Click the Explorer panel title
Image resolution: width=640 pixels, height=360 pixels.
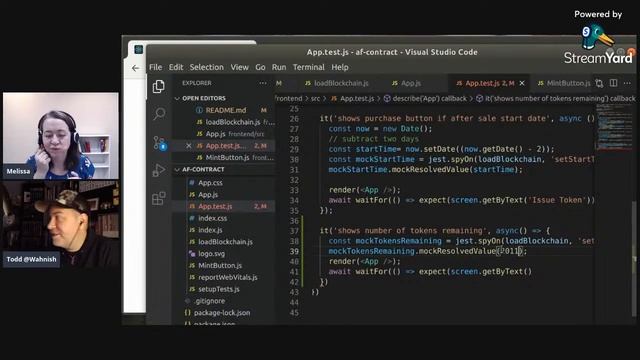tap(197, 83)
